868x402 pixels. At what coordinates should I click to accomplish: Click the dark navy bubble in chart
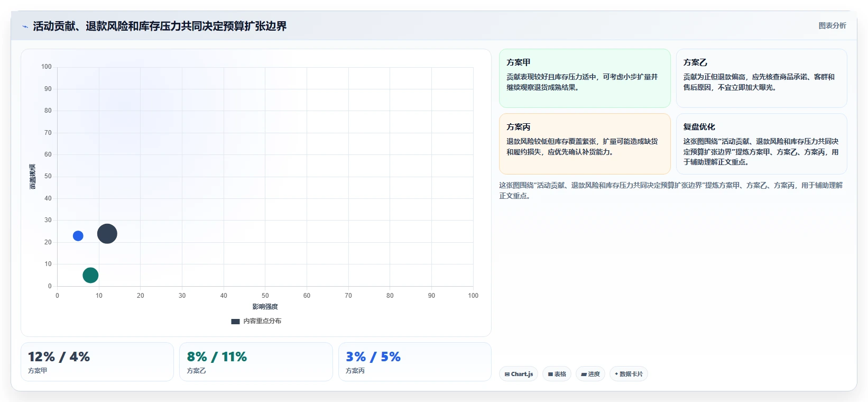pos(107,234)
